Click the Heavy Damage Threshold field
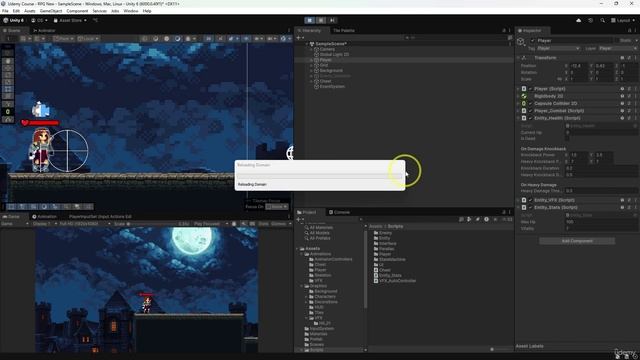Screen dimensions: 640x360 click(x=601, y=191)
